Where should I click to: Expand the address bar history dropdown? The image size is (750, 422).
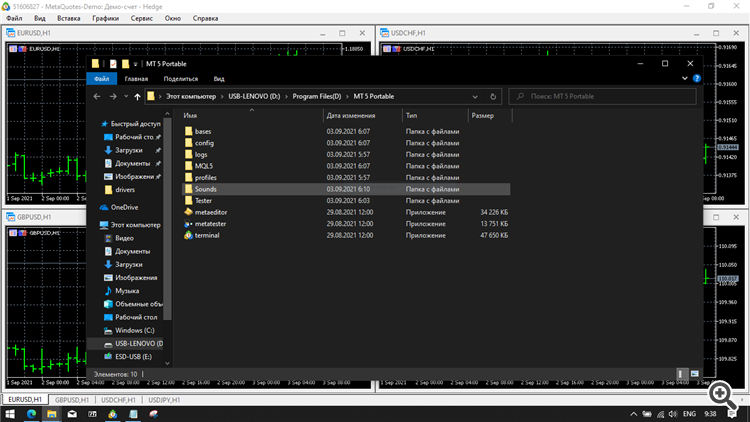coord(475,96)
